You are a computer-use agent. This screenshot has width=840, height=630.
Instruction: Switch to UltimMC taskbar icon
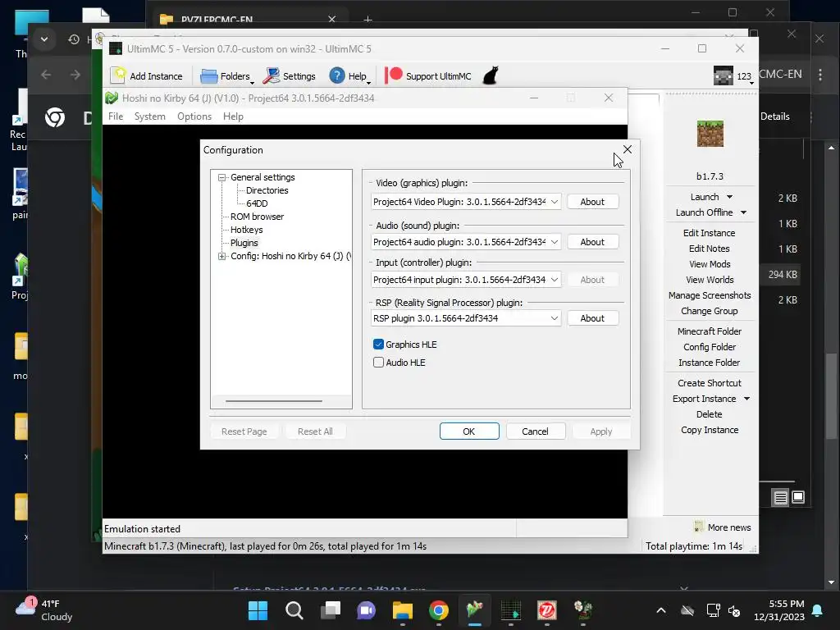click(510, 610)
